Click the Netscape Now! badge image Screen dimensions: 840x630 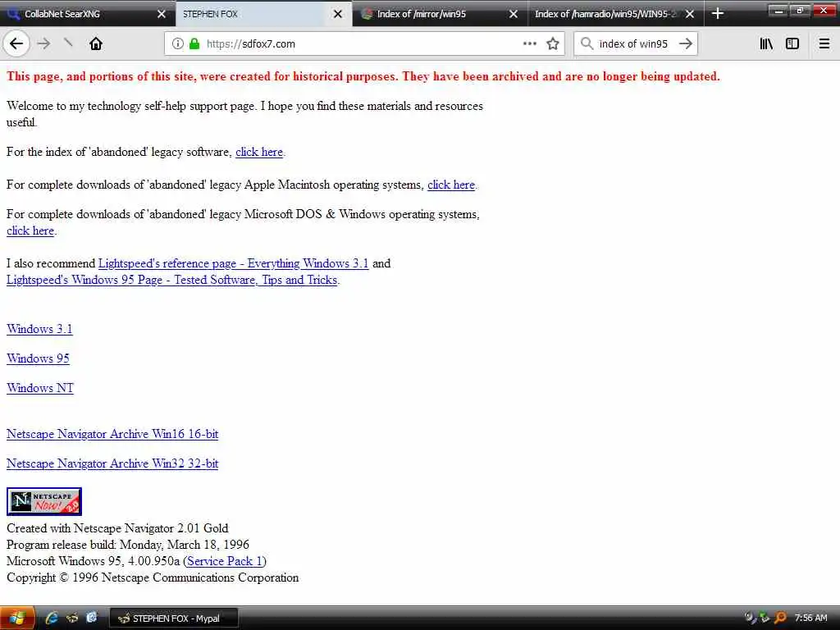(44, 501)
